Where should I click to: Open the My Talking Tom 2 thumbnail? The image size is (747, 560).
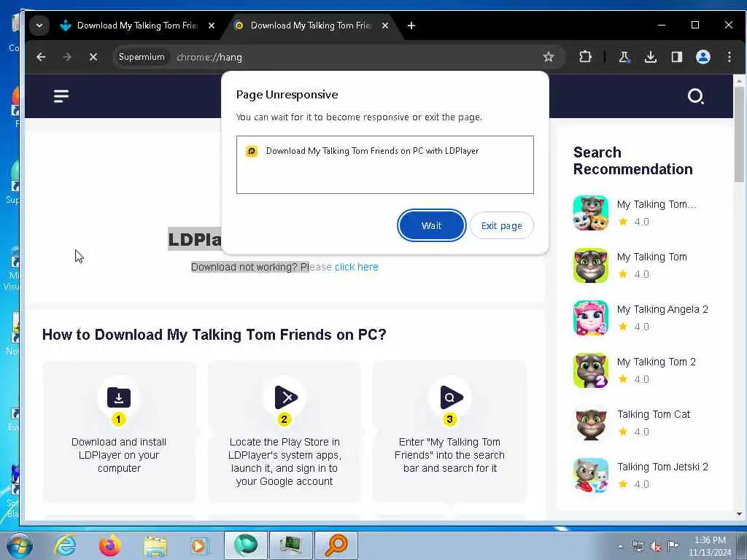(x=591, y=370)
